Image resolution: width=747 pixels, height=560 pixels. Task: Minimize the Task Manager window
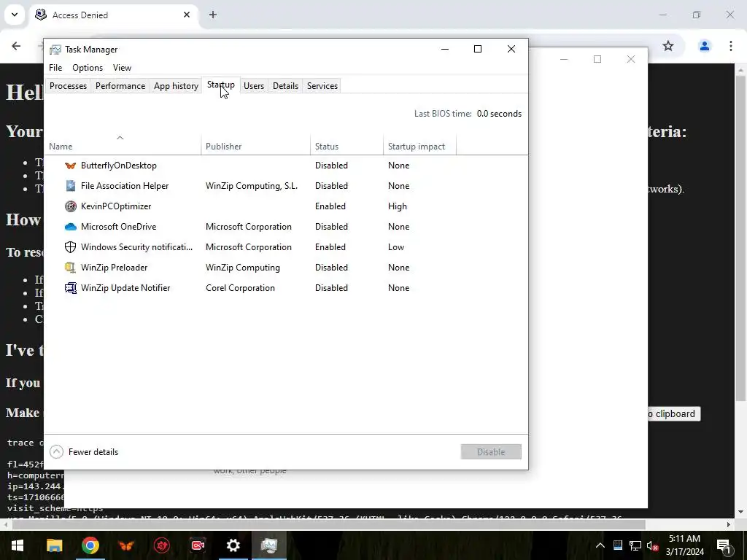point(445,49)
